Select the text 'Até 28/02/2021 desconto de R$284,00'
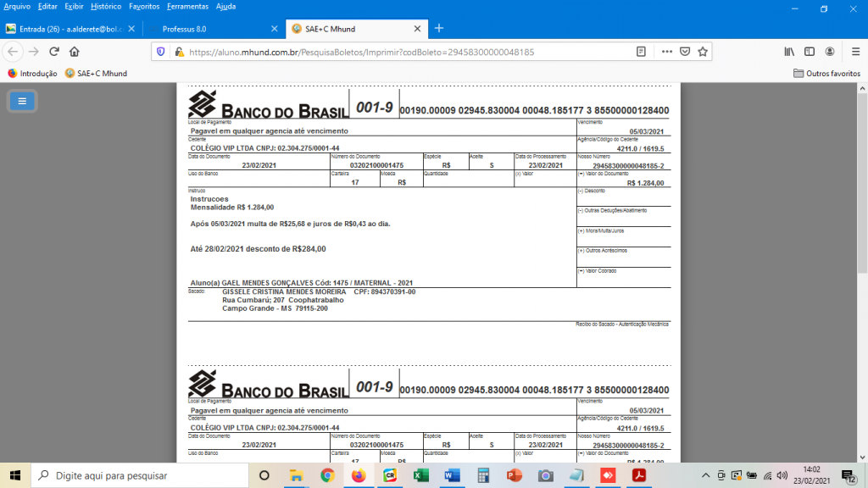 258,249
